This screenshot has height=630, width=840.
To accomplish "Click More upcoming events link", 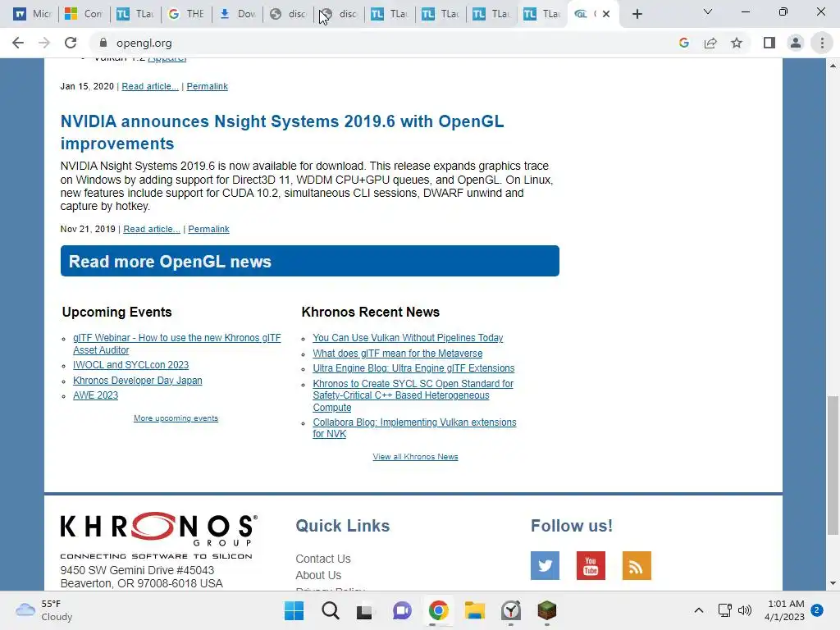I will [x=176, y=418].
